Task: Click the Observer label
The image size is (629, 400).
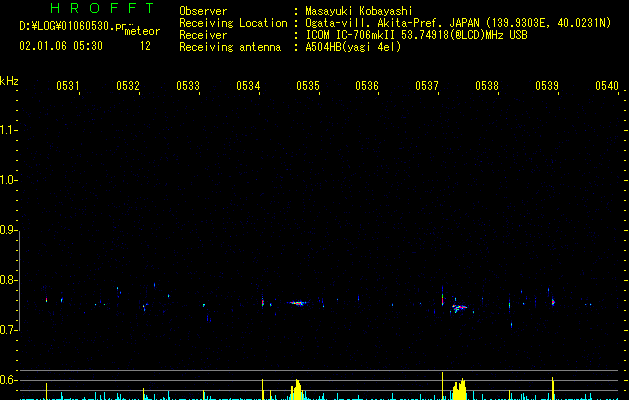Action: tap(203, 11)
